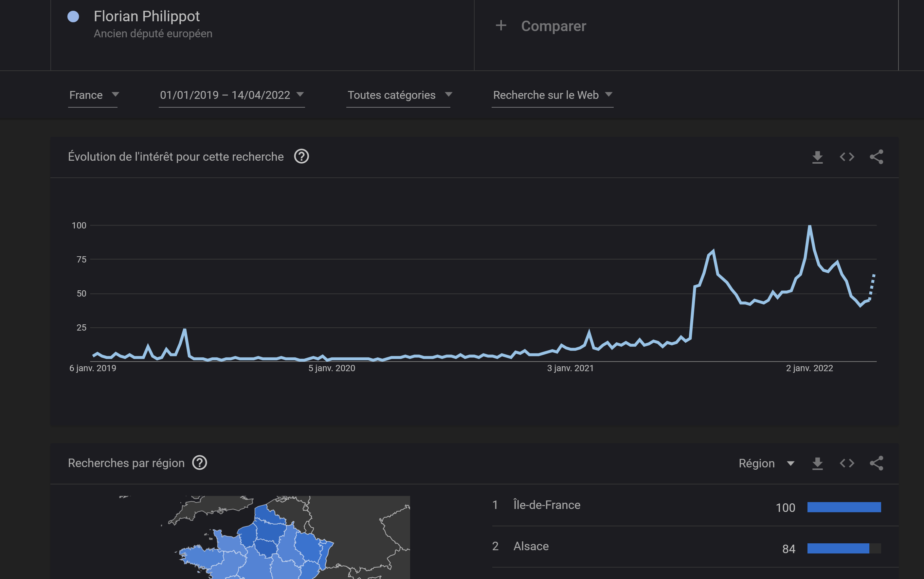Open the date range 01/01/2019 – 14/04/2022 dropdown

231,95
